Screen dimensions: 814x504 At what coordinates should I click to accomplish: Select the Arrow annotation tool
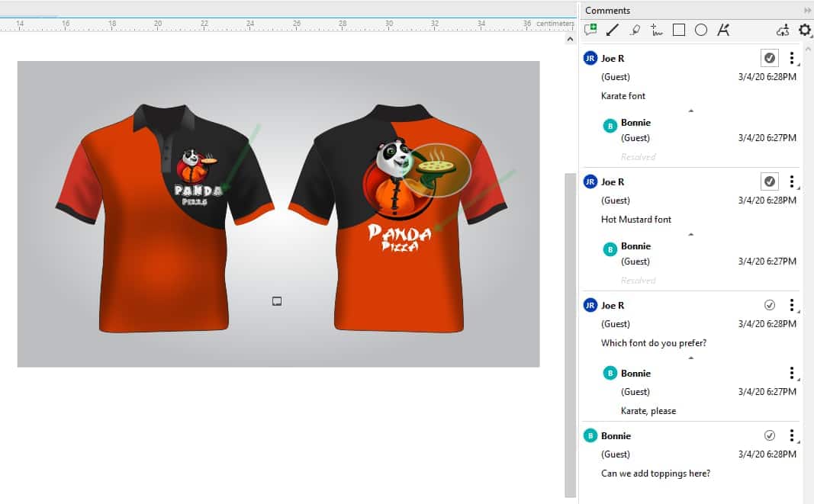[x=612, y=30]
